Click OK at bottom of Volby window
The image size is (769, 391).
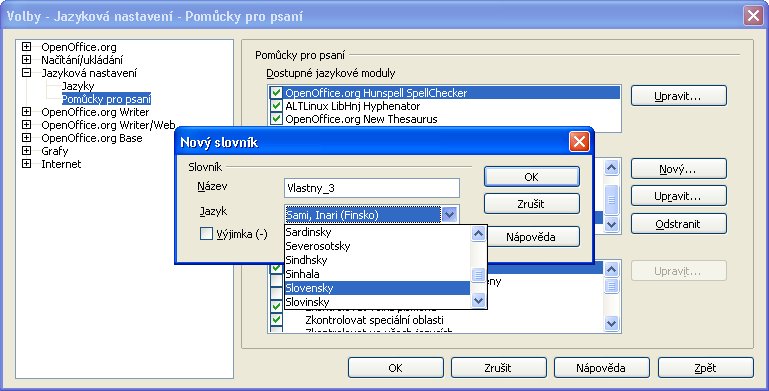(396, 367)
